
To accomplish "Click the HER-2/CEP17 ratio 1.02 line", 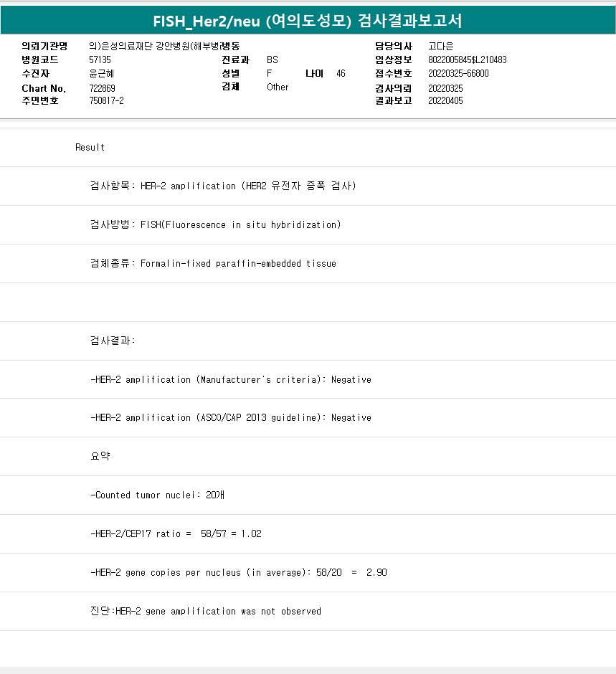I will point(176,534).
